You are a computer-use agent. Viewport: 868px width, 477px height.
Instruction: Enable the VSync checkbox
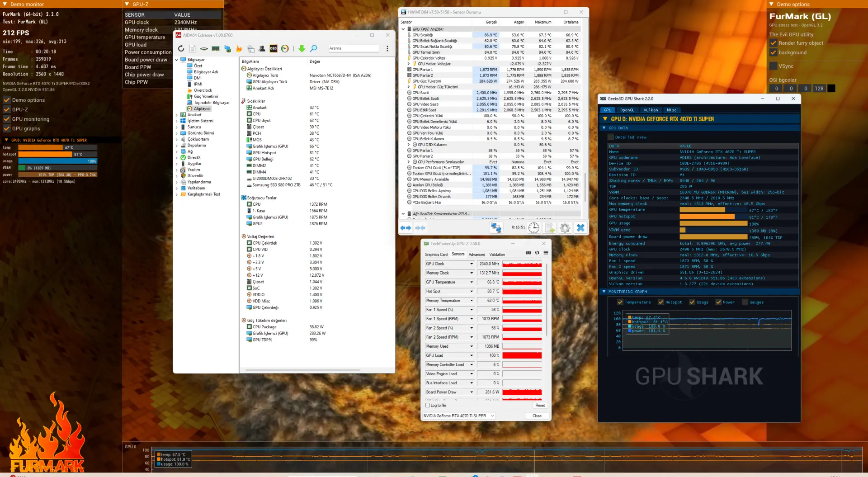[x=773, y=66]
